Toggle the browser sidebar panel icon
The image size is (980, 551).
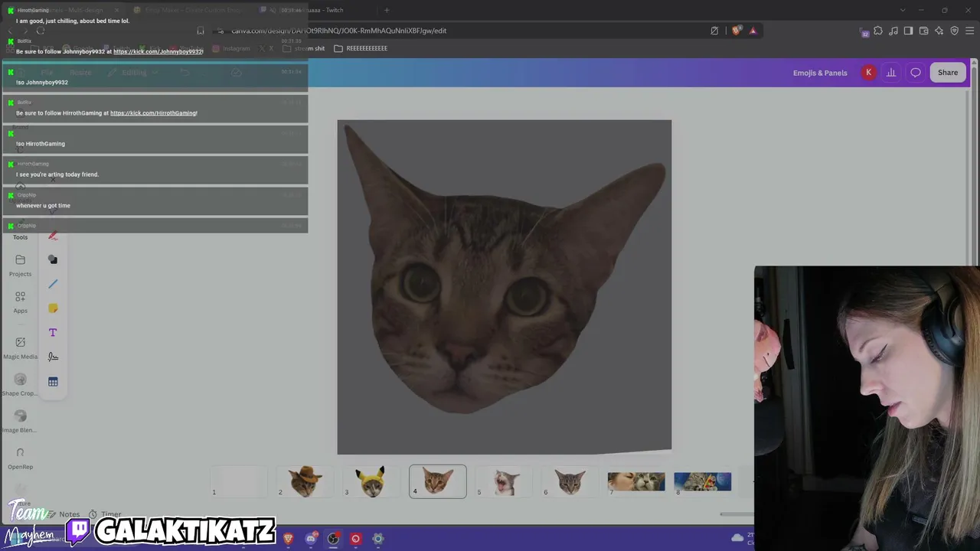[909, 31]
